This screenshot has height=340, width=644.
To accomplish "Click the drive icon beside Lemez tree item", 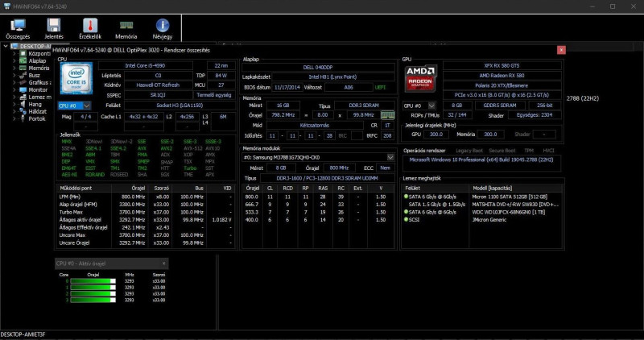I will point(23,97).
